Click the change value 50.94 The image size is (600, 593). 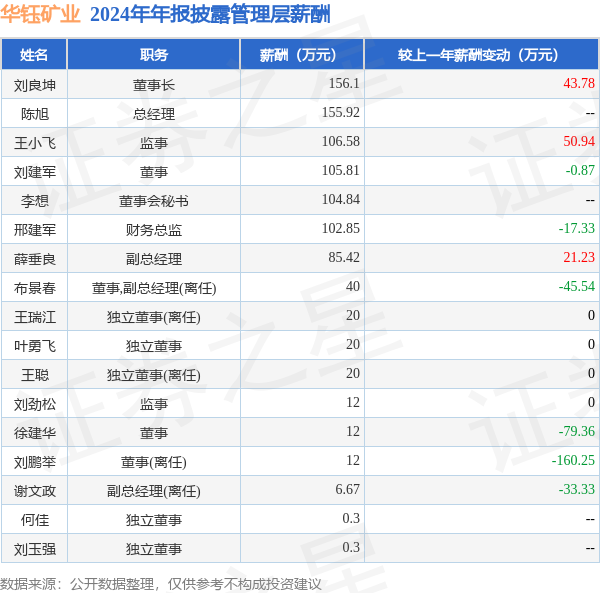tap(579, 141)
